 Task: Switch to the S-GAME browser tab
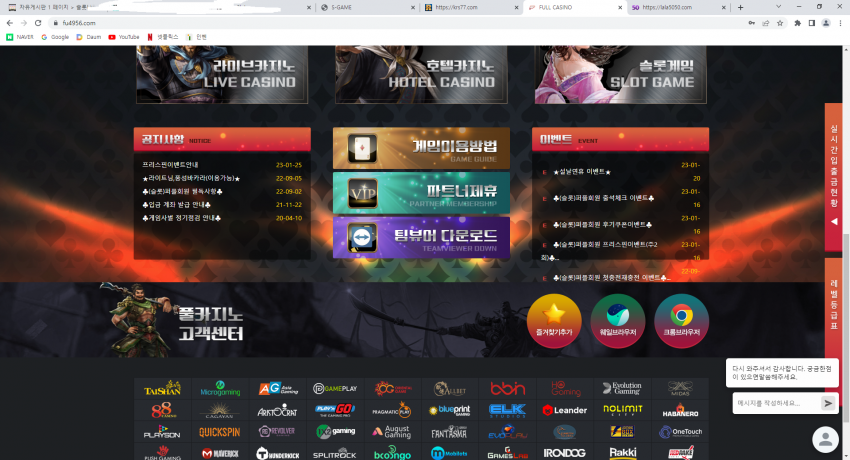click(x=366, y=8)
